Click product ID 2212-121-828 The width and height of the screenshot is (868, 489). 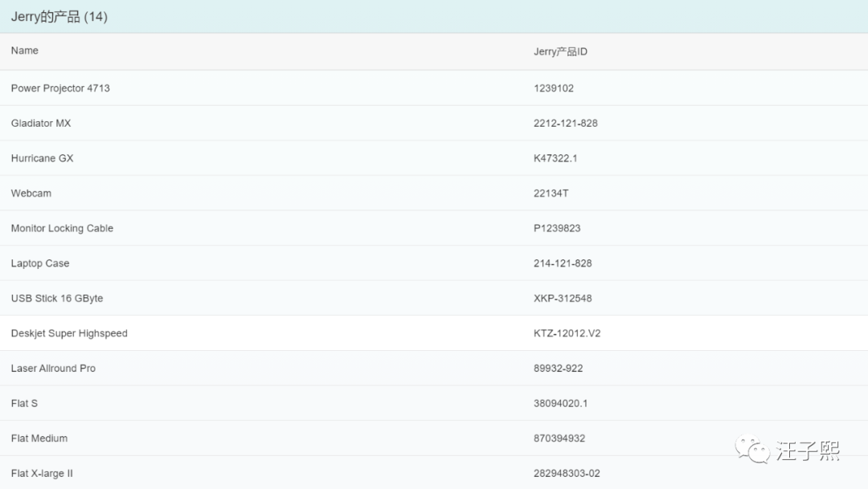(x=566, y=123)
